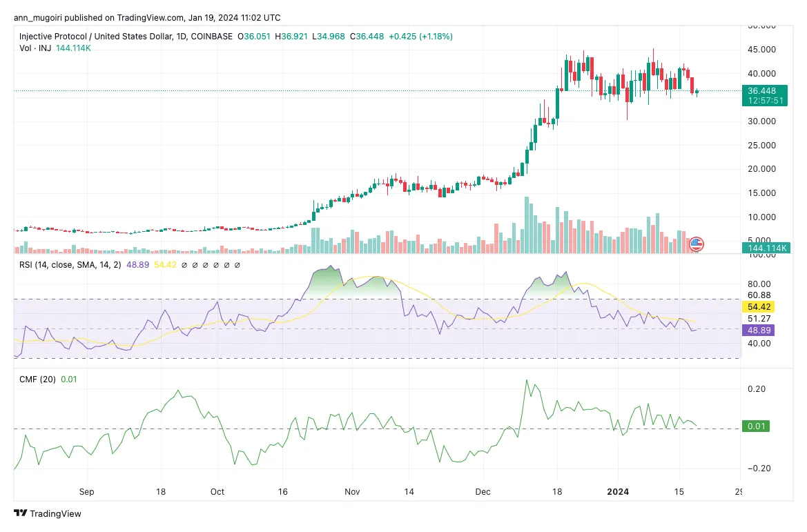Click the 144.114K volume value label

point(766,248)
